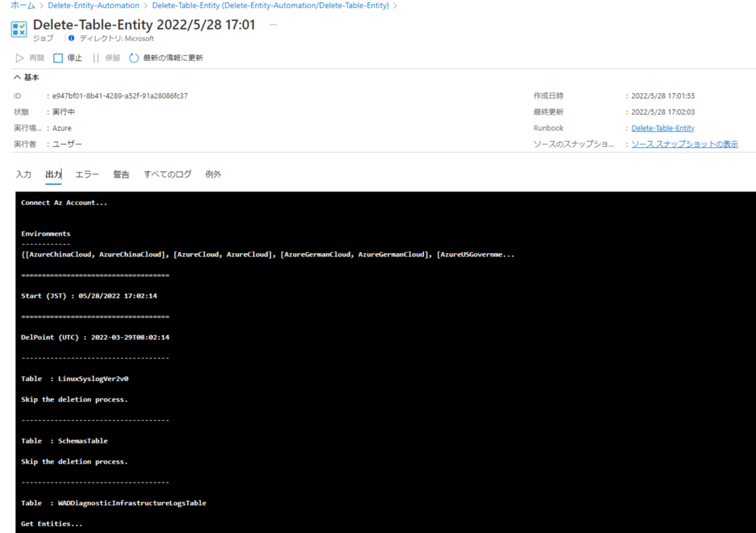Stop the job with the 停止 icon

point(58,58)
